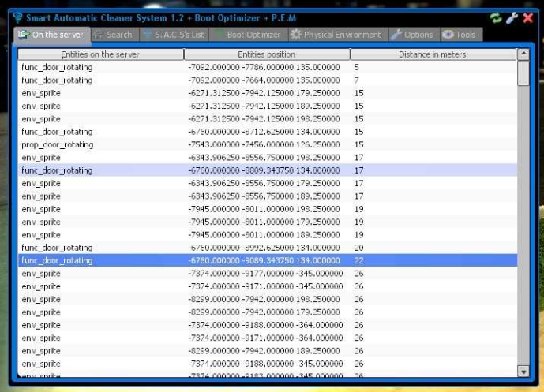This screenshot has height=392, width=544.
Task: Select env_sprite row at -7945.000000 -8011.000000 198.250000
Action: (267, 209)
